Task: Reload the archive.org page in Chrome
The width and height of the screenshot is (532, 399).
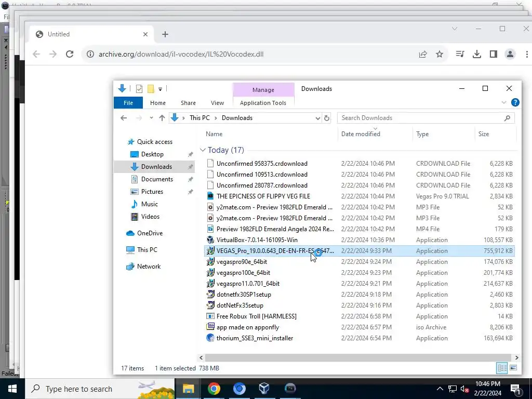Action: [x=70, y=54]
